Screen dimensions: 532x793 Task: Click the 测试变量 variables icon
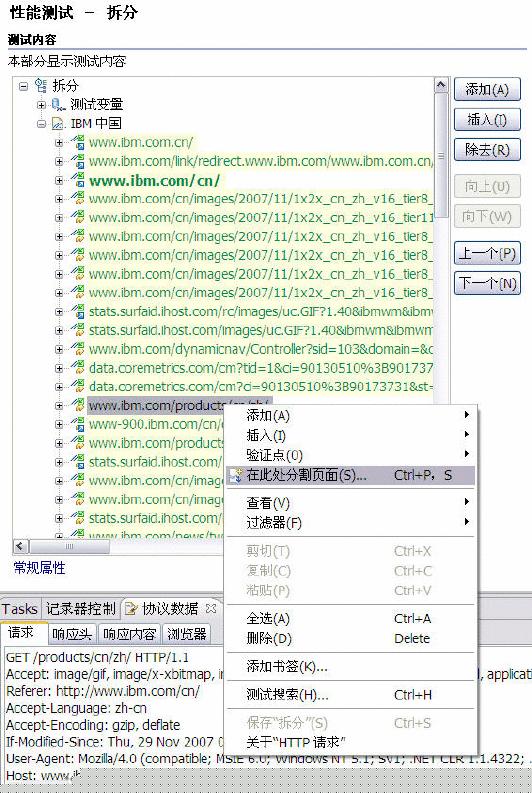59,105
